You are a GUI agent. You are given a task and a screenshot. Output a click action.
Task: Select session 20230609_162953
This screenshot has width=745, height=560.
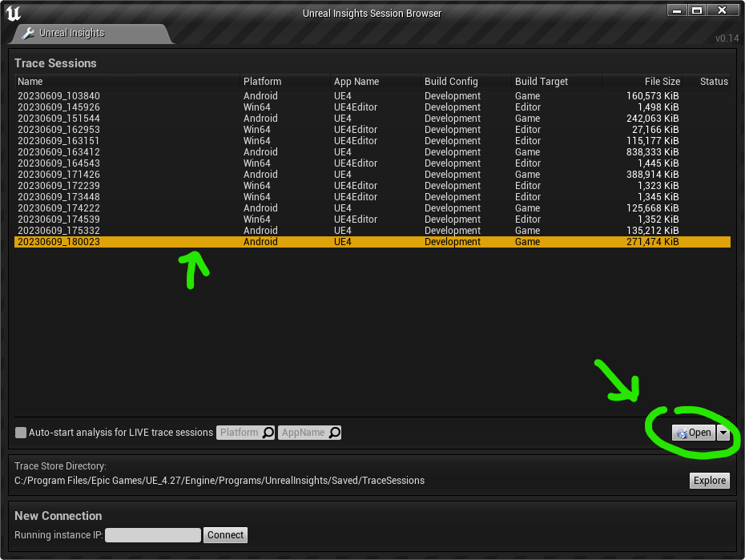coord(372,130)
